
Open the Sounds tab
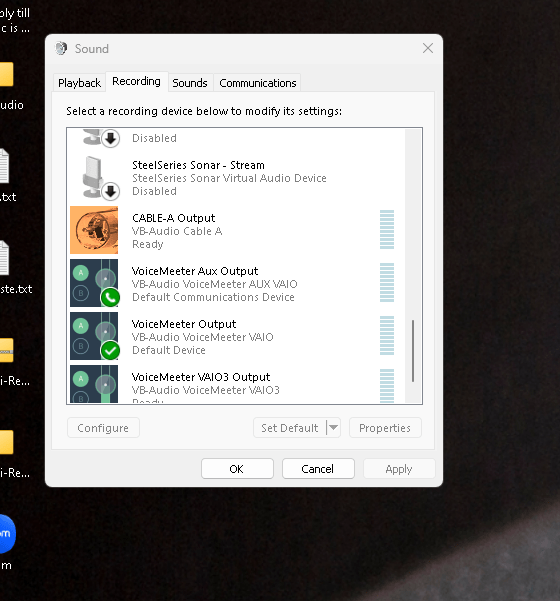click(190, 83)
